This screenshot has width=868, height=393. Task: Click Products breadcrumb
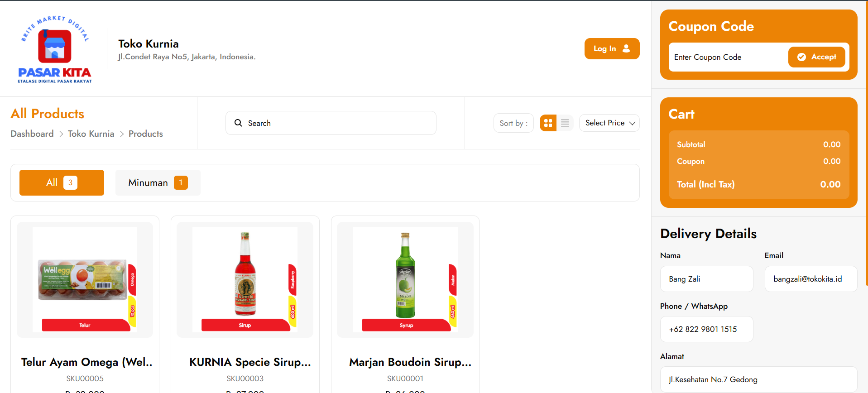point(146,134)
